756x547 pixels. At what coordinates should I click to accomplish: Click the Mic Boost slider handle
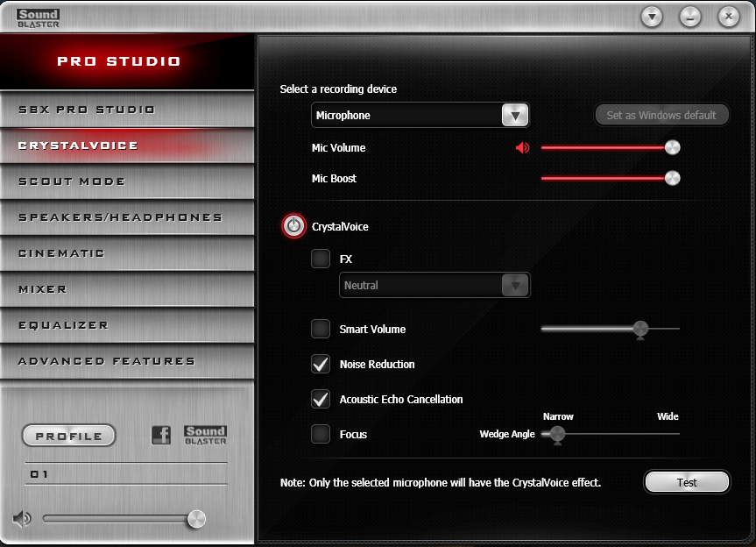[x=672, y=179]
